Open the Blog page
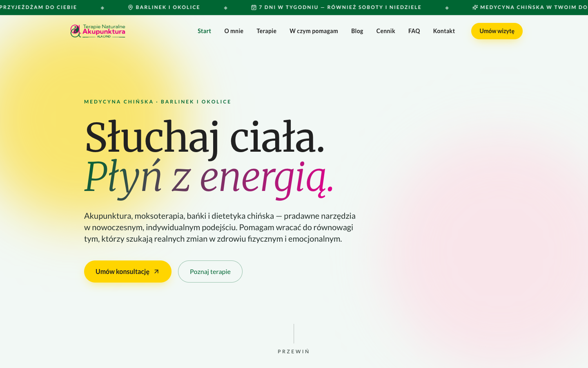 (357, 31)
